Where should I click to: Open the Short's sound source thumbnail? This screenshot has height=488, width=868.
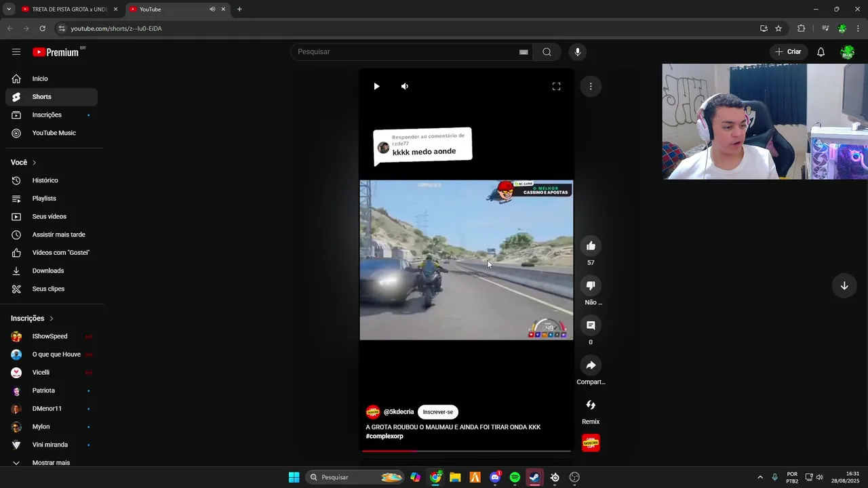point(591,443)
